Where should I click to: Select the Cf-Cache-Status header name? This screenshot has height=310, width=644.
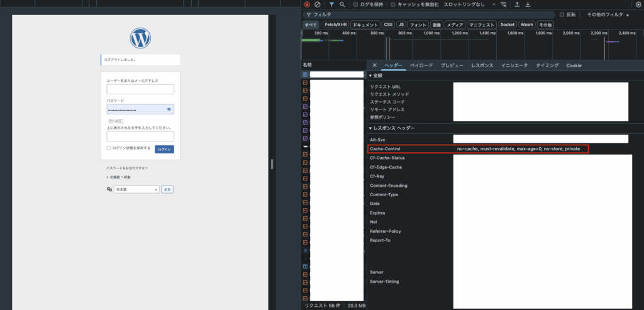pyautogui.click(x=387, y=158)
